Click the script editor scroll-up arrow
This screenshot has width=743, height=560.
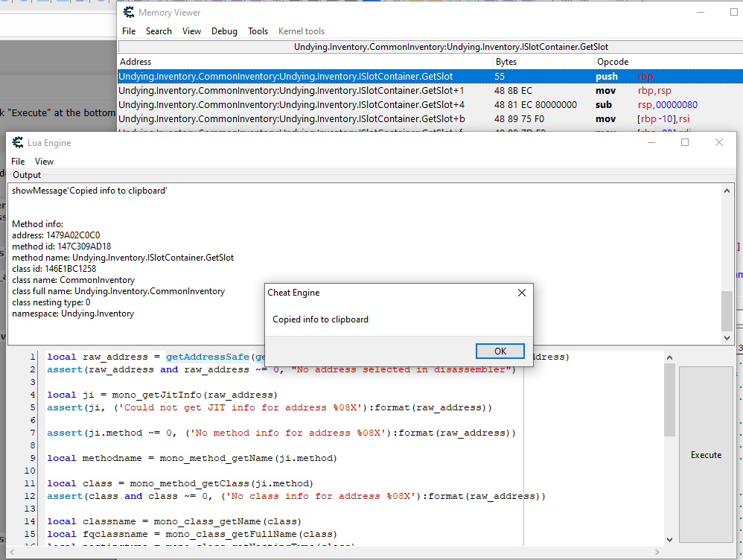[669, 358]
